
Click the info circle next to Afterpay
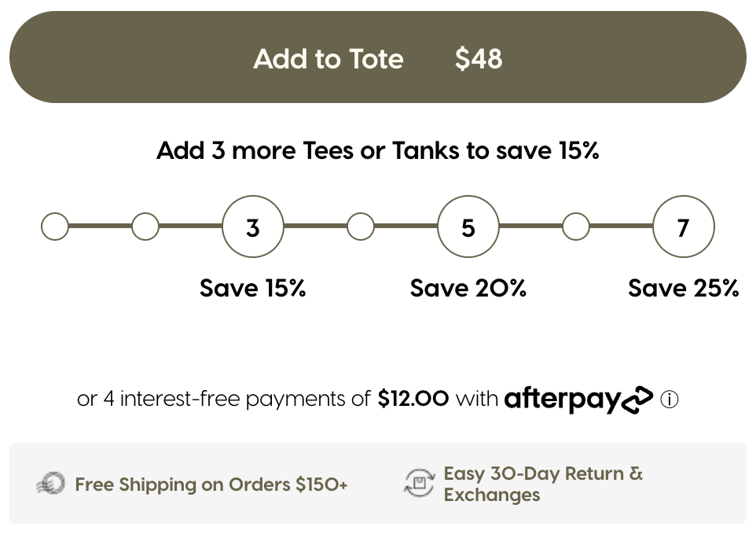tap(669, 400)
